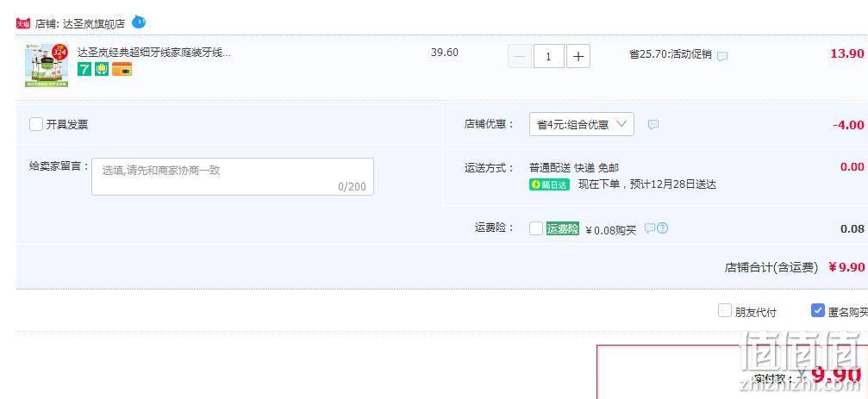
Task: Click the info bubble icon beside store discount dropdown
Action: pos(653,124)
